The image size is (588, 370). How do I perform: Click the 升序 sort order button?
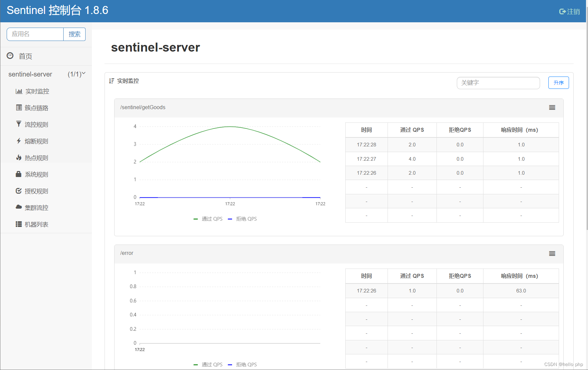point(559,83)
